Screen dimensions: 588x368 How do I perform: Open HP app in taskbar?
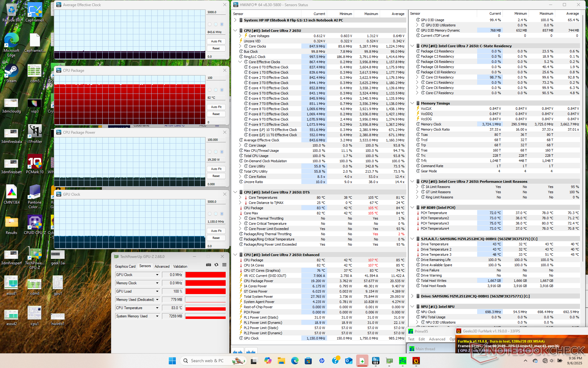pos(322,361)
